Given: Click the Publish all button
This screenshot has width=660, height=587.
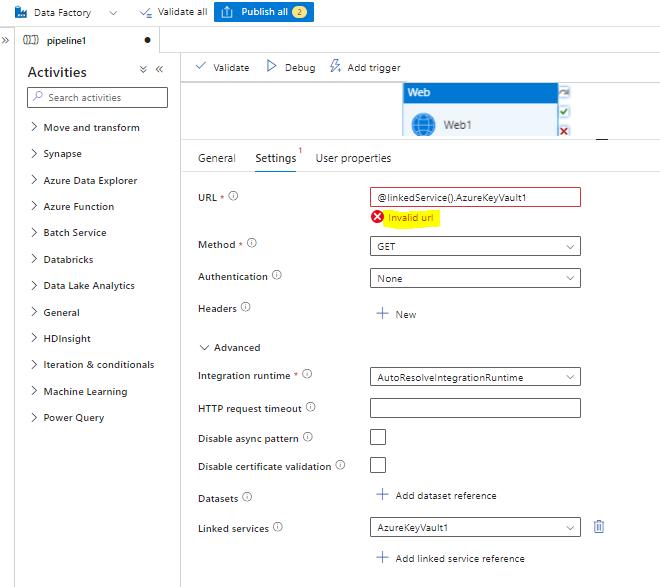Looking at the screenshot, I should (263, 12).
